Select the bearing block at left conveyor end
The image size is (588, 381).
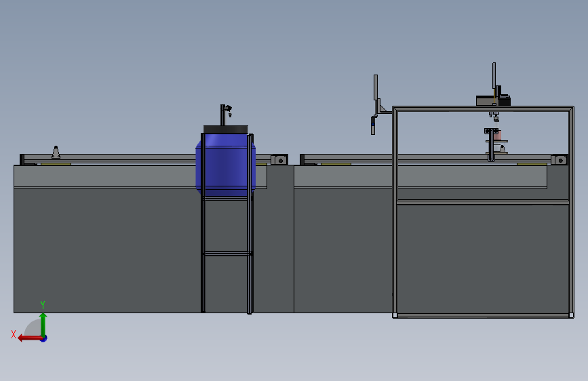279,160
